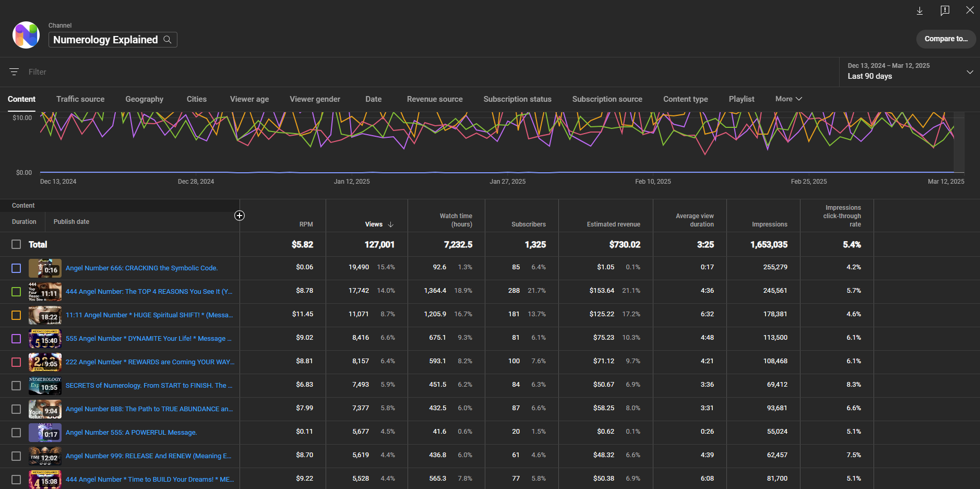Open SECRETS of Numerology video link
The height and width of the screenshot is (489, 980).
click(x=149, y=386)
